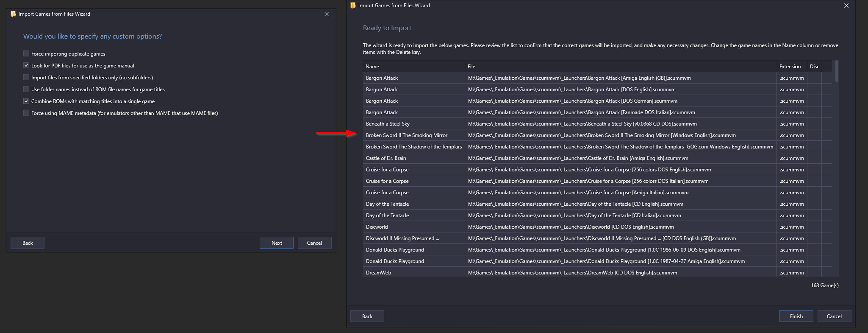The height and width of the screenshot is (333, 868).
Task: Select file Day of the Tentacle [CD English]
Action: coord(621,204)
